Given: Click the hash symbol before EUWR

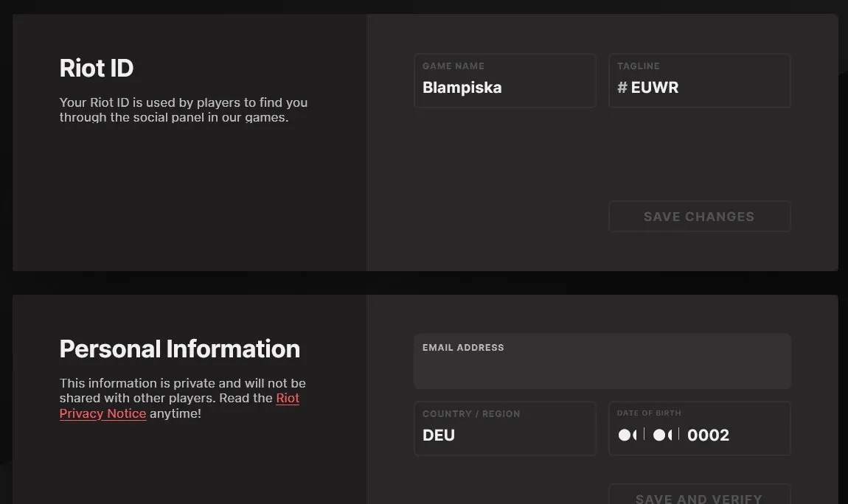Looking at the screenshot, I should pyautogui.click(x=622, y=88).
